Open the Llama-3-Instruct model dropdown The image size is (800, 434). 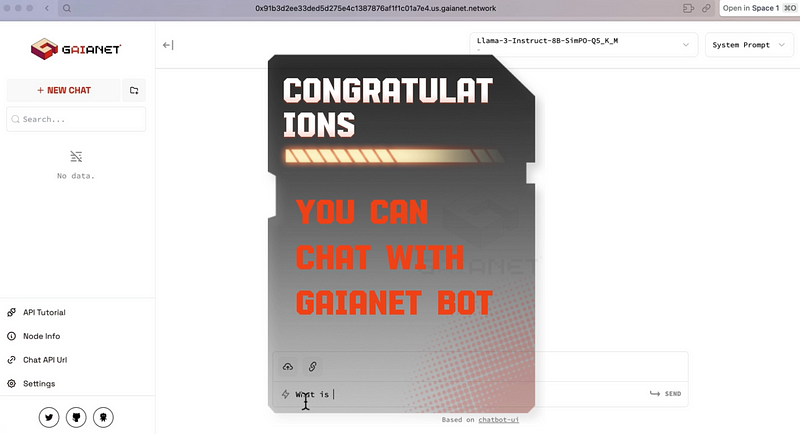(x=583, y=45)
